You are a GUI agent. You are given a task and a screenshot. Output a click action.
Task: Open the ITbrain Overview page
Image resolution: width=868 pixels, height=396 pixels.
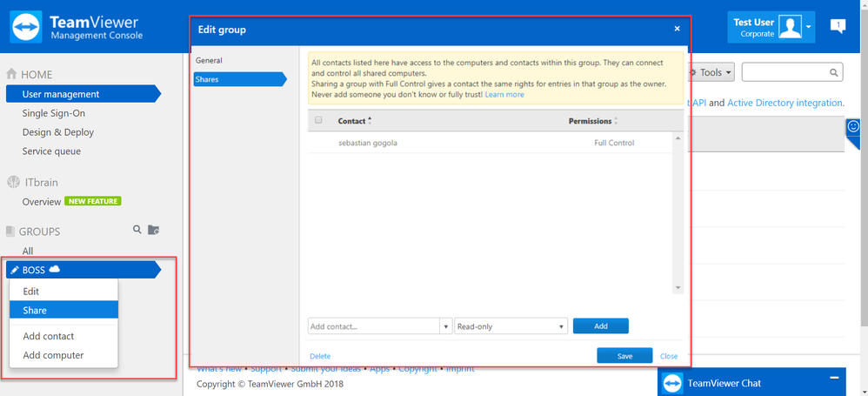tap(42, 202)
